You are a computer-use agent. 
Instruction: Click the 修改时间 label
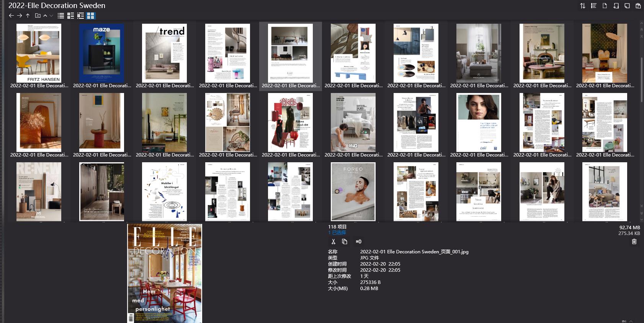coord(337,270)
